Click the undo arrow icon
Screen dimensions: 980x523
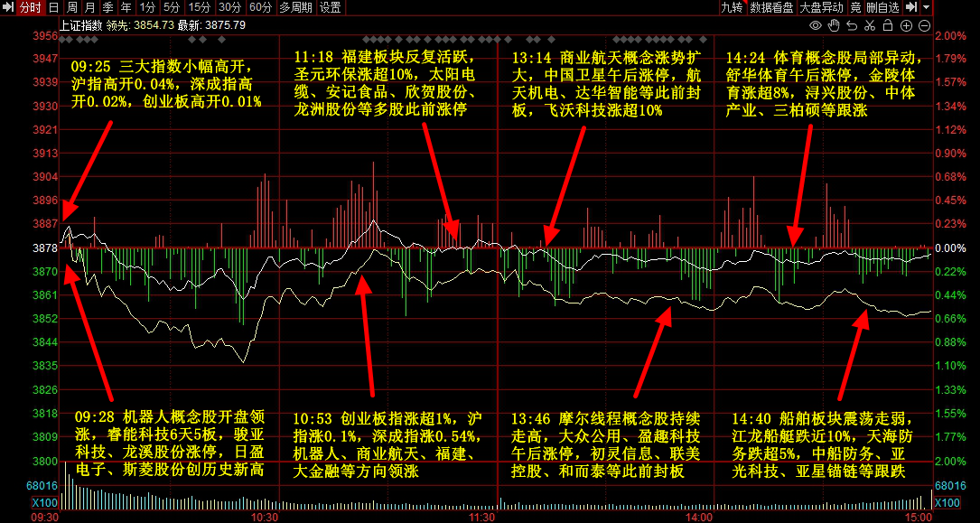(x=853, y=24)
